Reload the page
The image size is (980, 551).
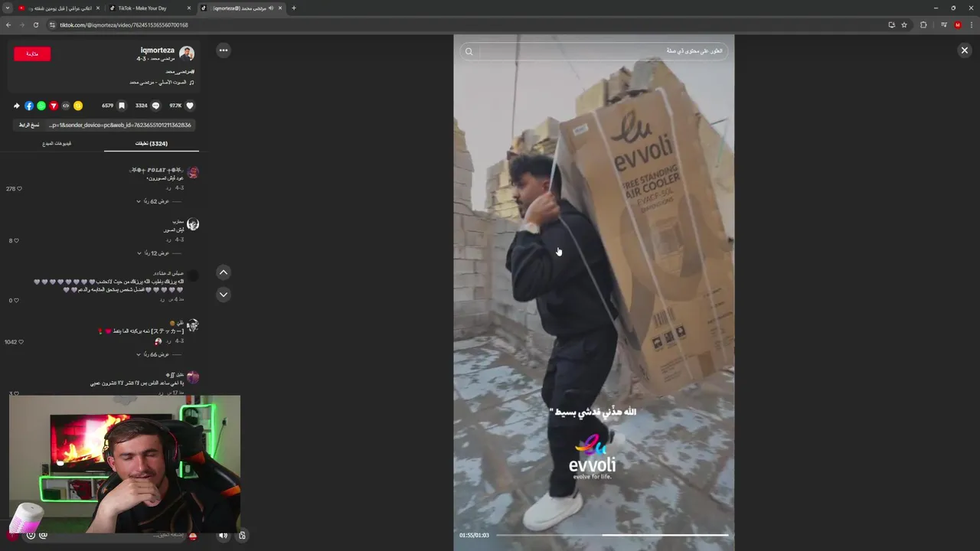(35, 24)
